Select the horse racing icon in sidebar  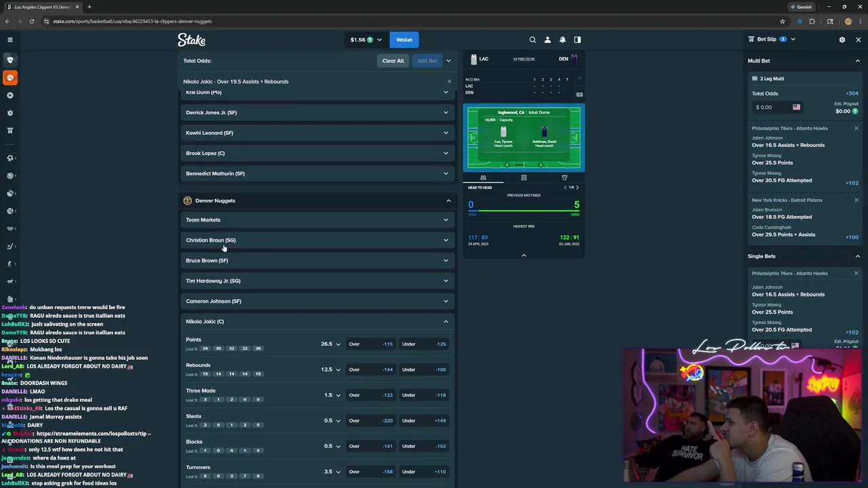(x=9, y=281)
